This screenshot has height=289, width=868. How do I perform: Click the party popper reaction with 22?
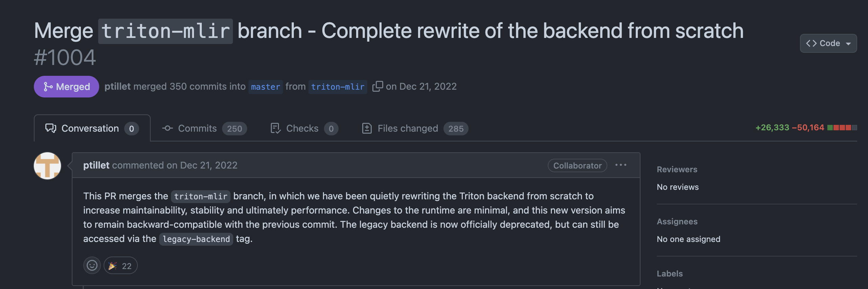click(x=121, y=265)
